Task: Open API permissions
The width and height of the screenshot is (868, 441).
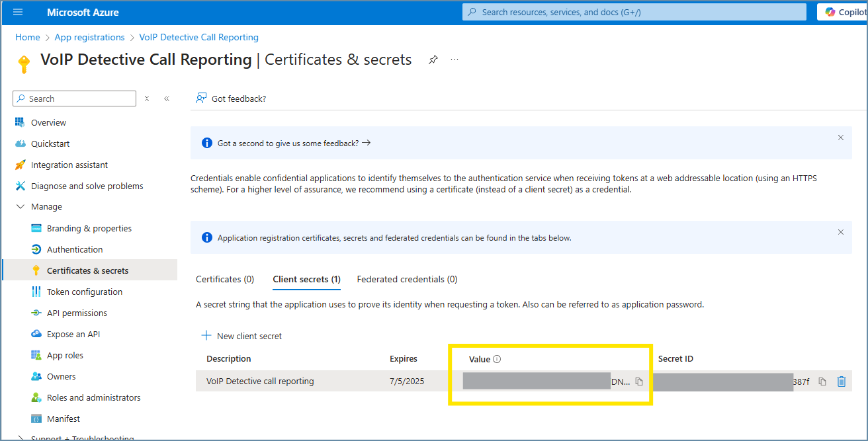Action: (x=77, y=313)
